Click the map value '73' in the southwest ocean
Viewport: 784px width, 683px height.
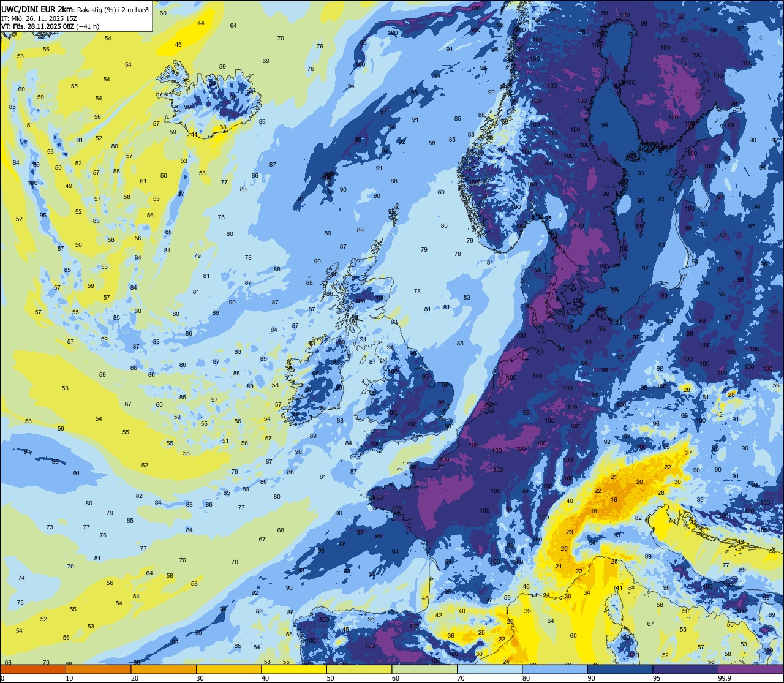click(50, 527)
